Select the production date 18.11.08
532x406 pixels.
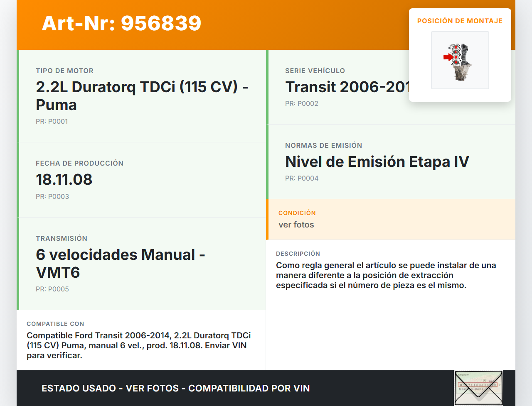pyautogui.click(x=64, y=180)
